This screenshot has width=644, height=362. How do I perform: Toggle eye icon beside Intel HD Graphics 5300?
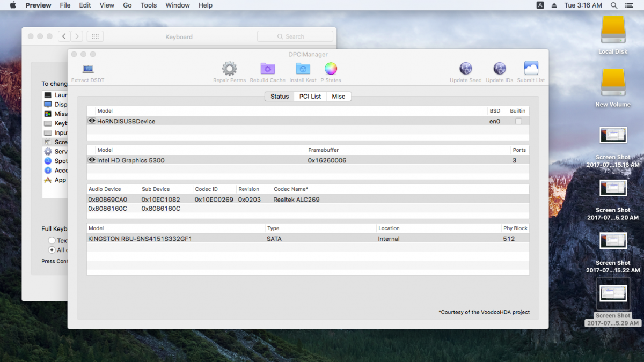[x=92, y=160]
